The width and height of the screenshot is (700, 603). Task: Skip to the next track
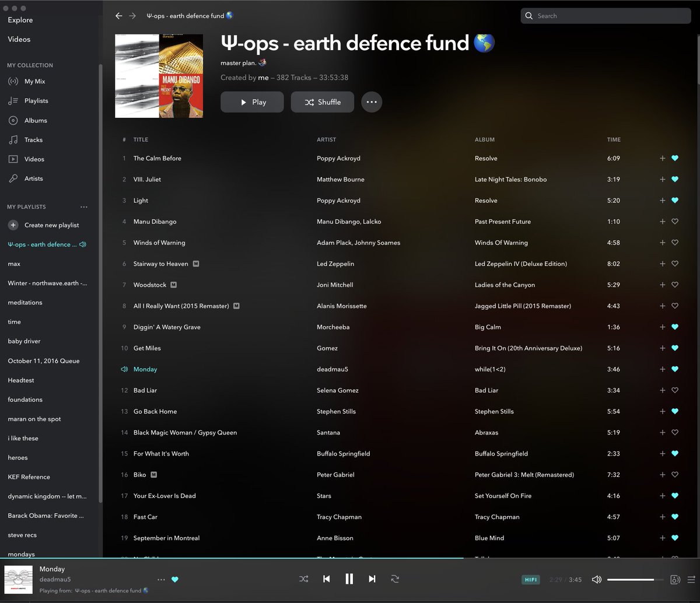tap(372, 579)
